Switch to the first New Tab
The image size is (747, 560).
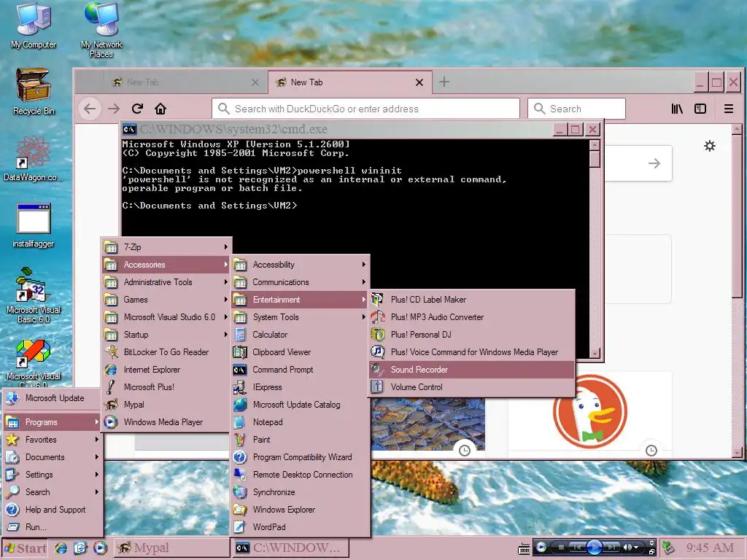click(x=185, y=82)
